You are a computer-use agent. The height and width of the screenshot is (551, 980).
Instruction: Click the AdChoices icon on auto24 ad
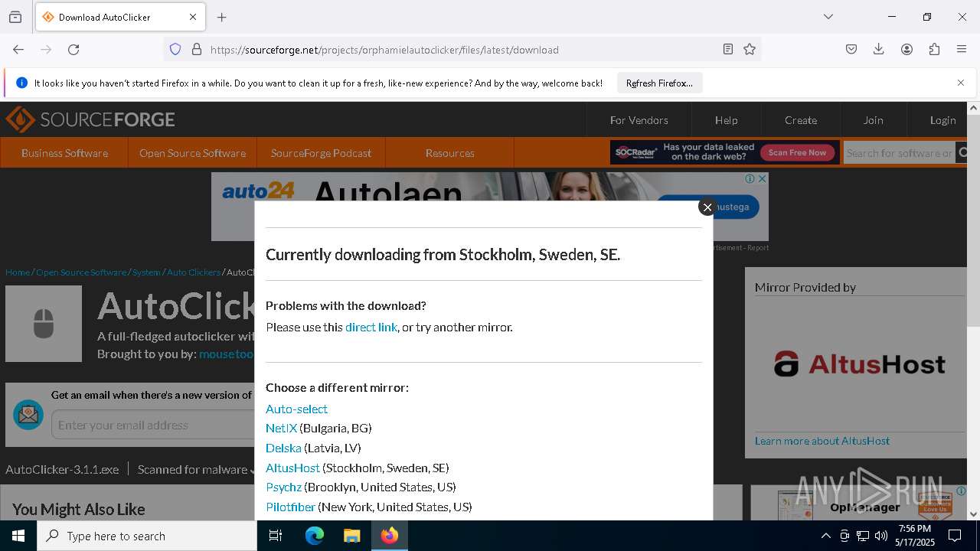[x=750, y=178]
